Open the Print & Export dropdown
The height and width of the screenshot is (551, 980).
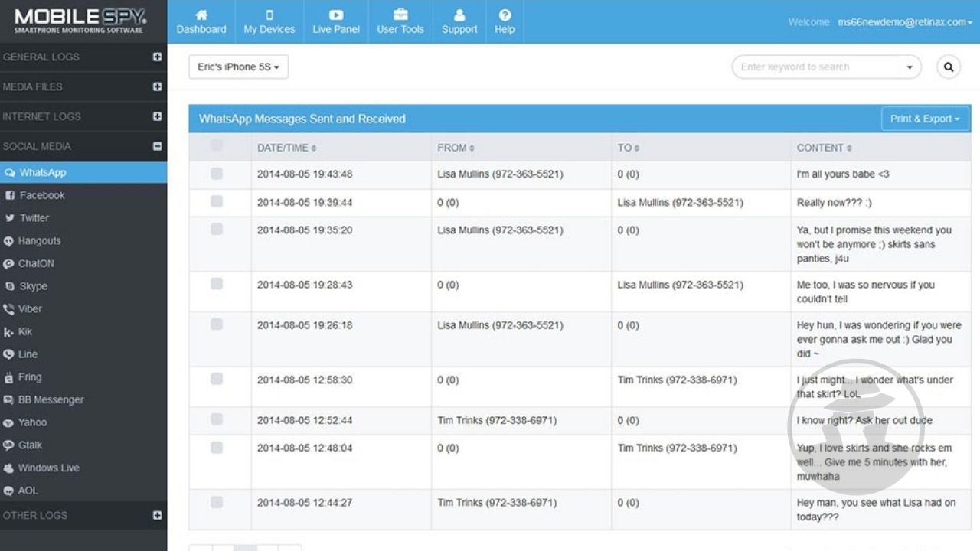pos(925,119)
